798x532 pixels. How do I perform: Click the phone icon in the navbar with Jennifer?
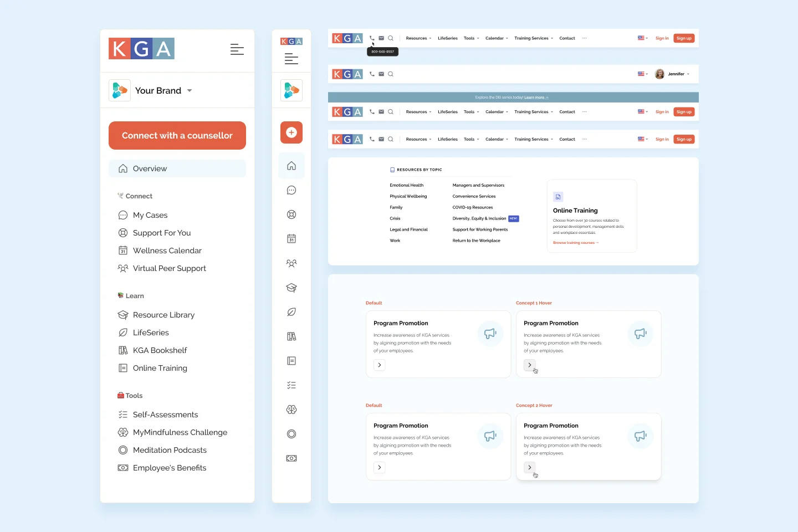point(372,74)
